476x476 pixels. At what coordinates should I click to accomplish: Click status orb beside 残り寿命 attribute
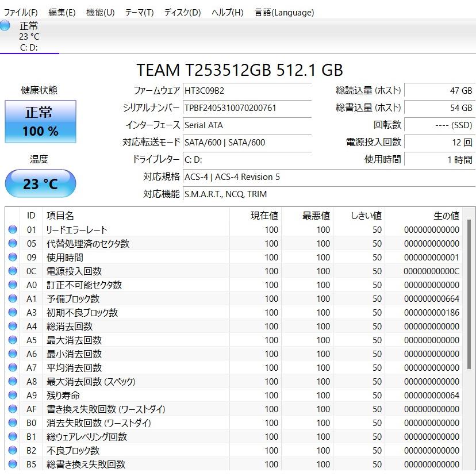pos(13,396)
